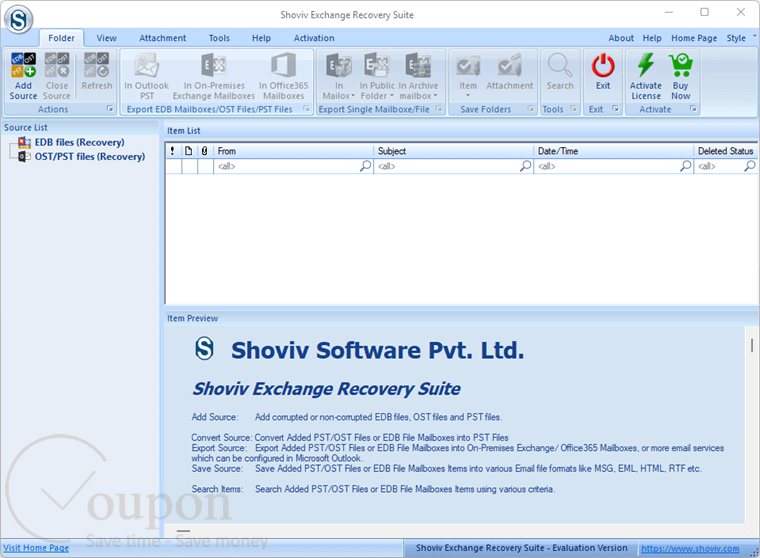This screenshot has width=760, height=558.
Task: Expand Export Single Mailbox/File group launcher
Action: (439, 109)
